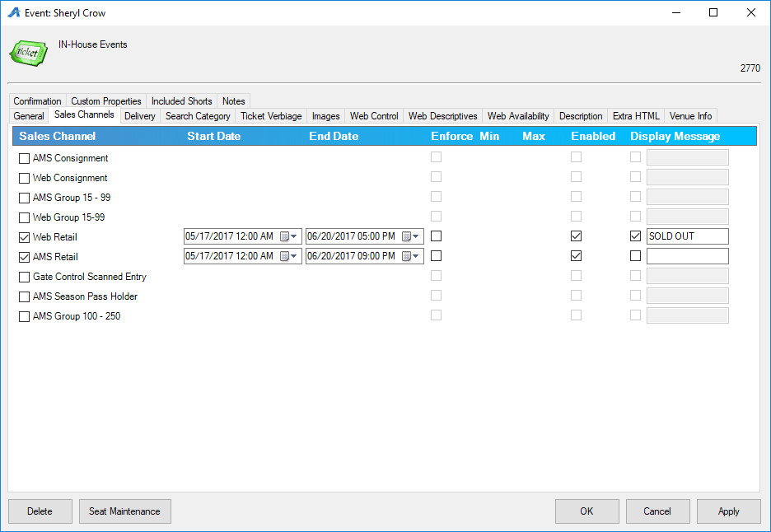Screen dimensions: 771x532
Task: Click the Apply button
Action: 728,511
